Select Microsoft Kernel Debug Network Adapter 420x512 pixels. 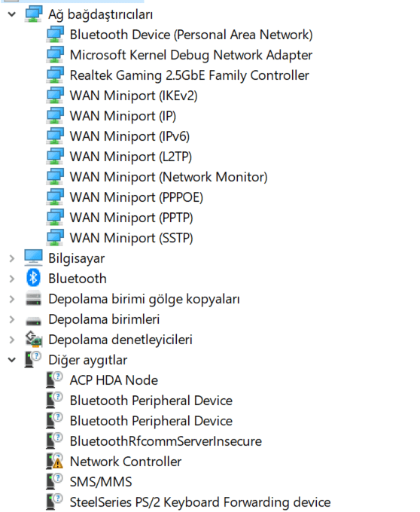click(x=191, y=55)
